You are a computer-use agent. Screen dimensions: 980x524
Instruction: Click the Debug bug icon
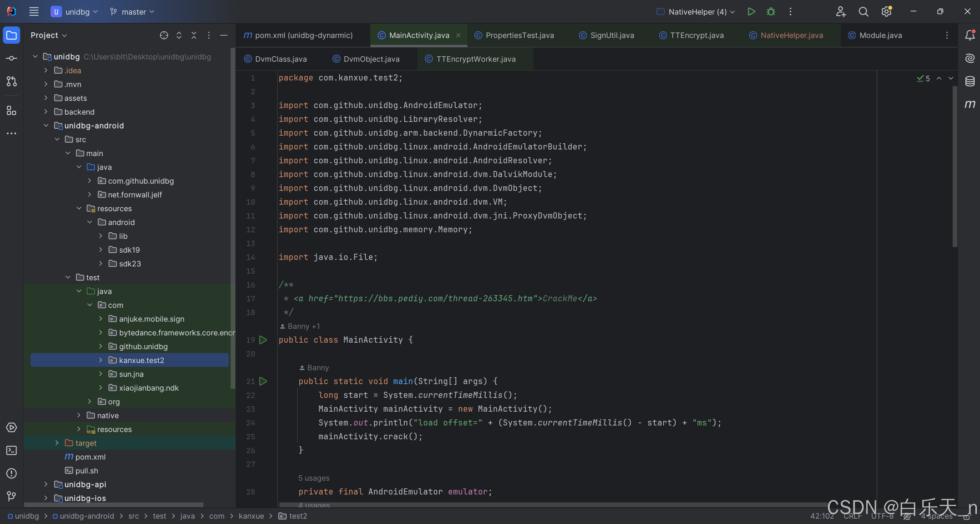click(x=771, y=11)
